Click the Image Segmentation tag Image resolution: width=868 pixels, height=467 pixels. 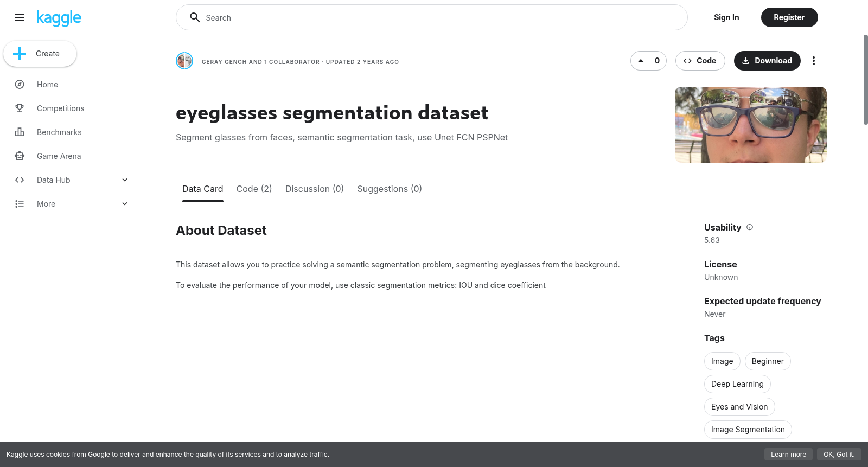pos(748,430)
